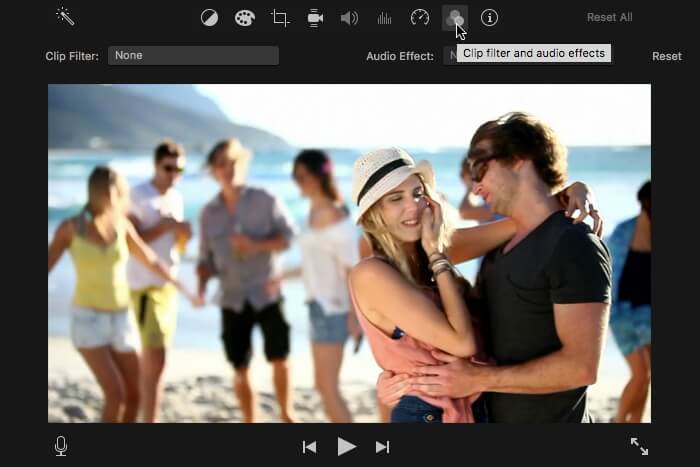This screenshot has height=467, width=700.
Task: Toggle the clip filter and audio effects tool
Action: coord(454,18)
